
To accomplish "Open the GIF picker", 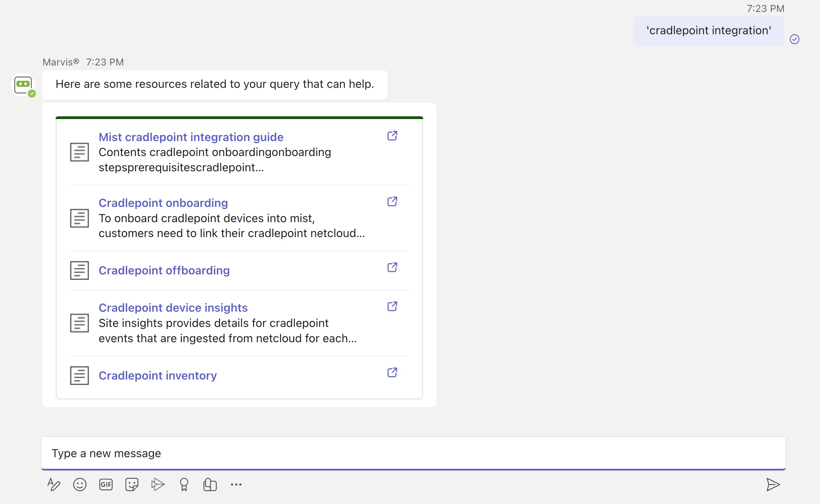I will (x=106, y=484).
